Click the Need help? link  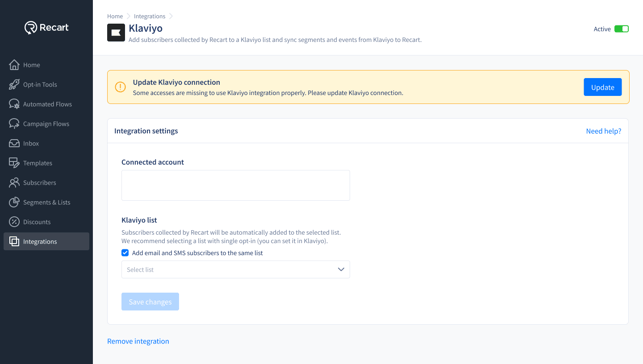coord(603,131)
